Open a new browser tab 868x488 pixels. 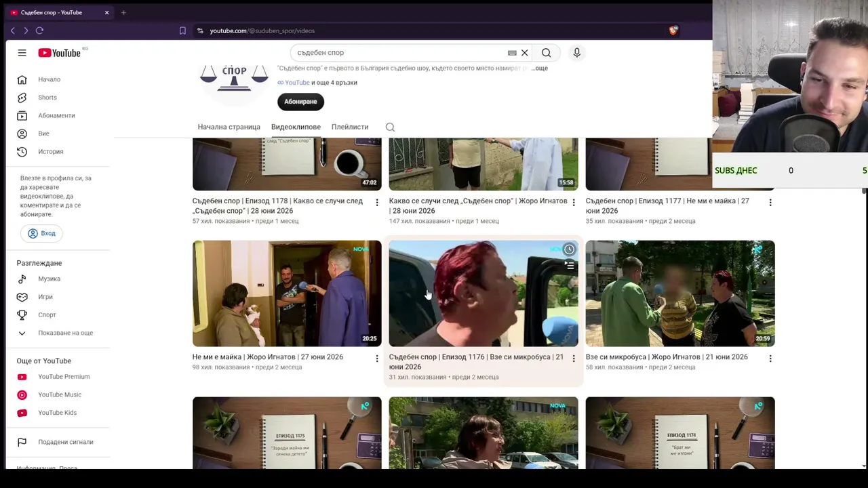[x=123, y=12]
